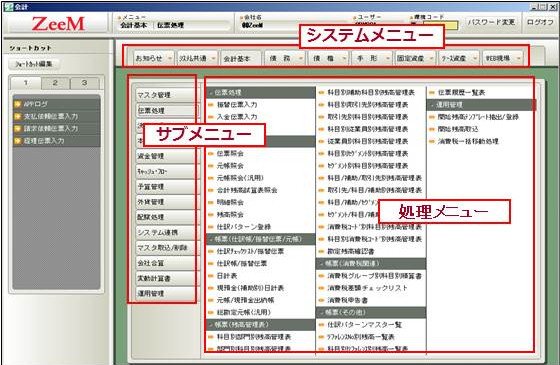
Task: Click the ZeeM logo
Action: coord(58,24)
